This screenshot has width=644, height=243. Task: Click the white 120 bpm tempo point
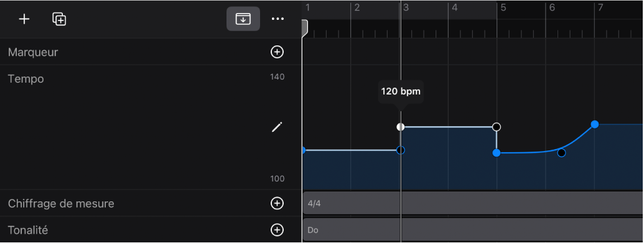(401, 127)
